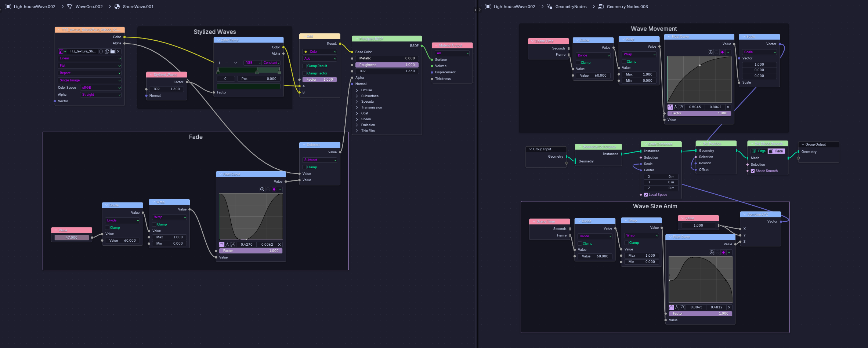Viewport: 868px width, 348px height.
Task: Select WaveGeo.002 in the breadcrumb
Action: tap(89, 7)
